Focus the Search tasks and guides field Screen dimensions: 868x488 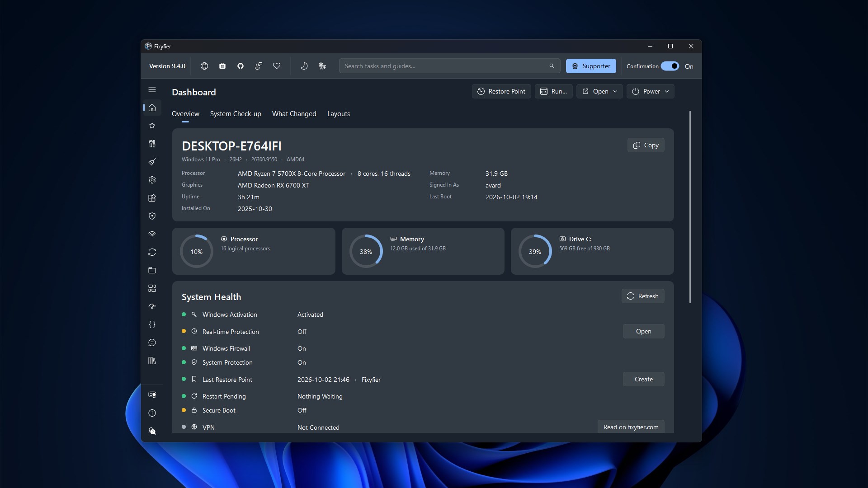tap(450, 66)
